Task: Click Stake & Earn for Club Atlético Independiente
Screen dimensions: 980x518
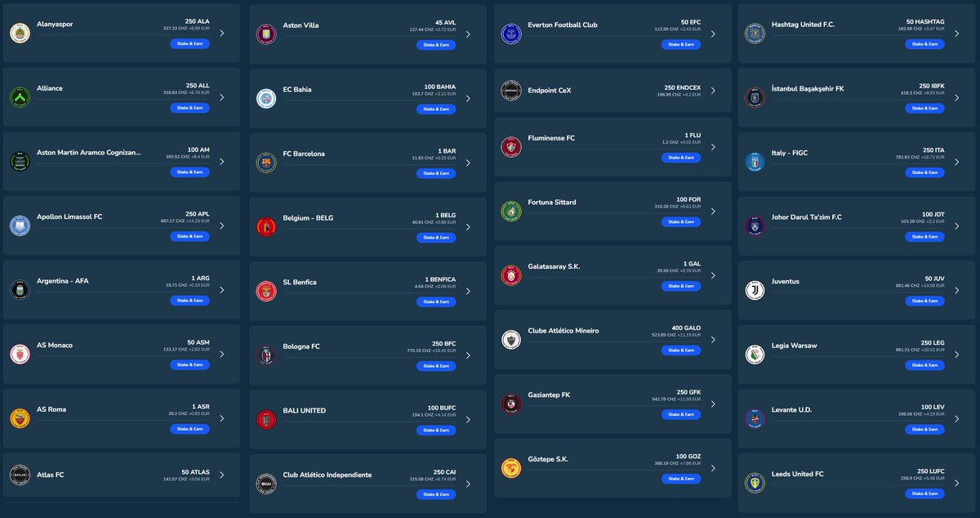Action: click(436, 494)
